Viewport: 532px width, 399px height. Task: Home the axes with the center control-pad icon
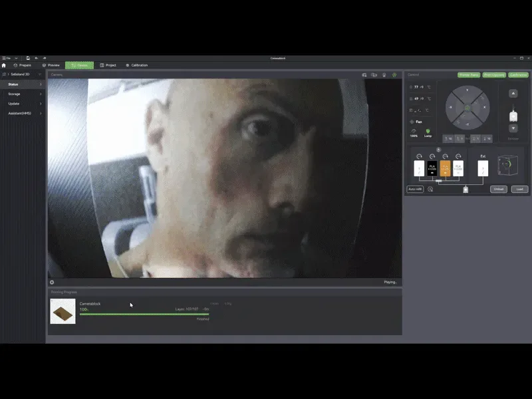(467, 108)
